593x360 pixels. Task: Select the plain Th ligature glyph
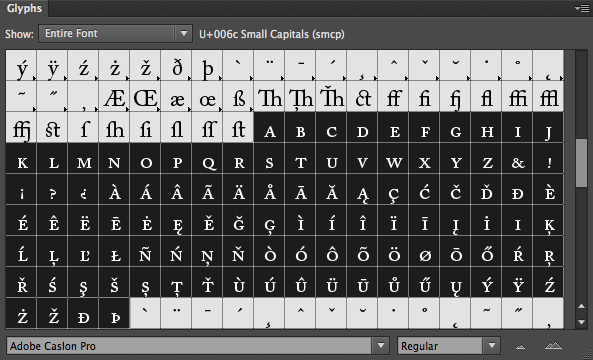tap(269, 96)
